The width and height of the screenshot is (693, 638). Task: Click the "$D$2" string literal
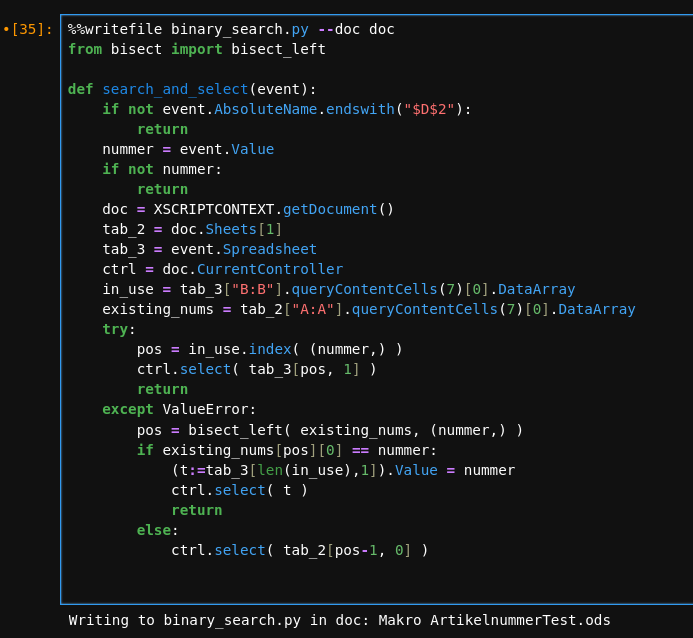pos(433,109)
